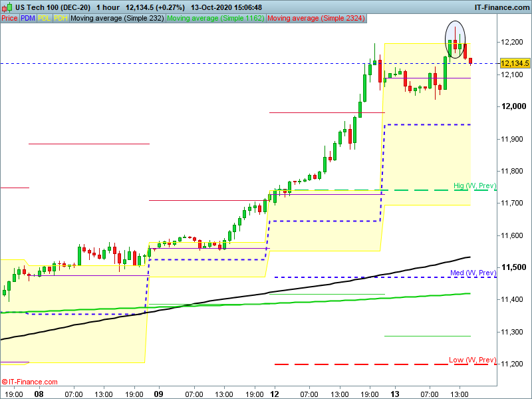Click the 13-Oct-2020 15:06:48 timestamp

[226, 7]
